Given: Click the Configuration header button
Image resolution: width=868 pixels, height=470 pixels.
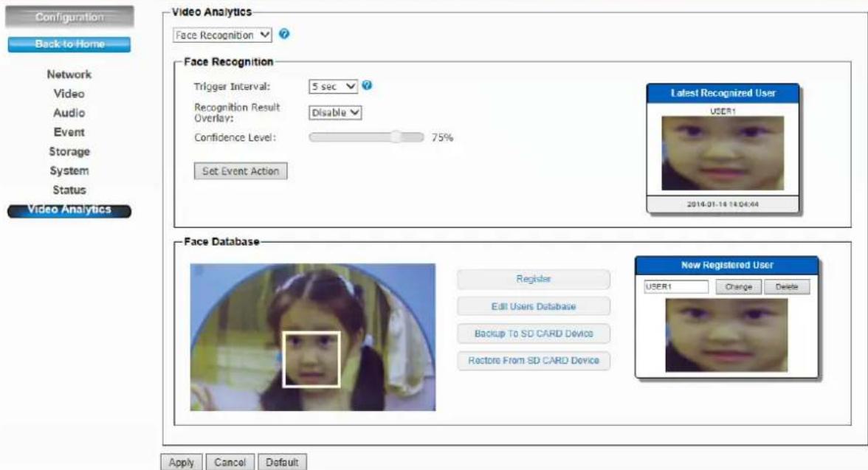Looking at the screenshot, I should (69, 17).
